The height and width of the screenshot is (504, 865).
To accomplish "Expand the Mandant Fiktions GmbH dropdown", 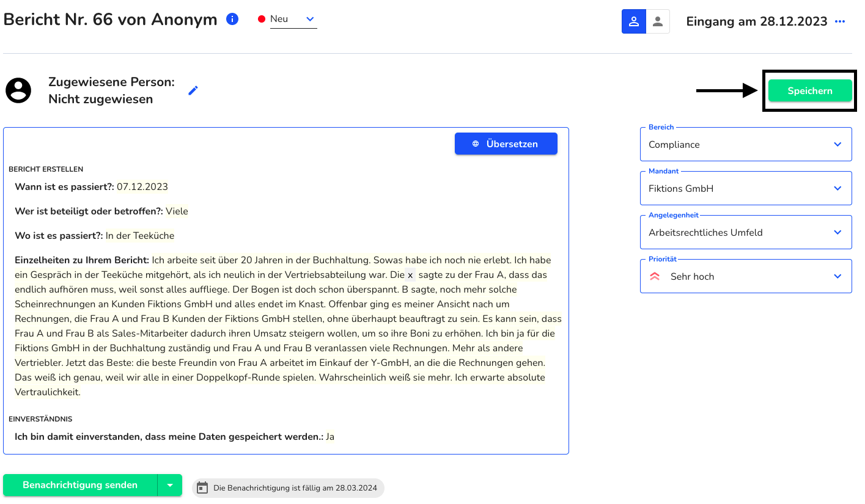I will tap(746, 188).
